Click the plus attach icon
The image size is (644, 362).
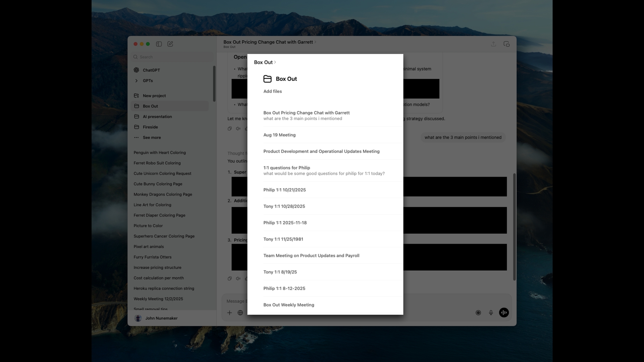[x=229, y=313]
